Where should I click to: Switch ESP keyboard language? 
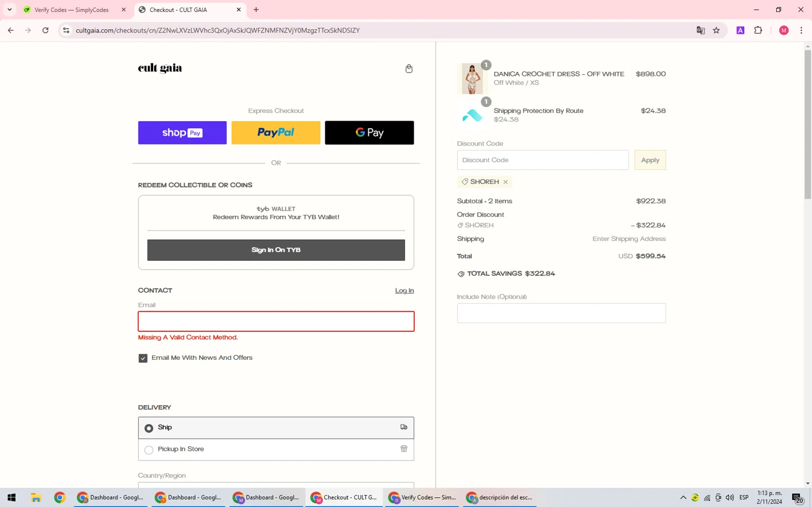pyautogui.click(x=744, y=498)
